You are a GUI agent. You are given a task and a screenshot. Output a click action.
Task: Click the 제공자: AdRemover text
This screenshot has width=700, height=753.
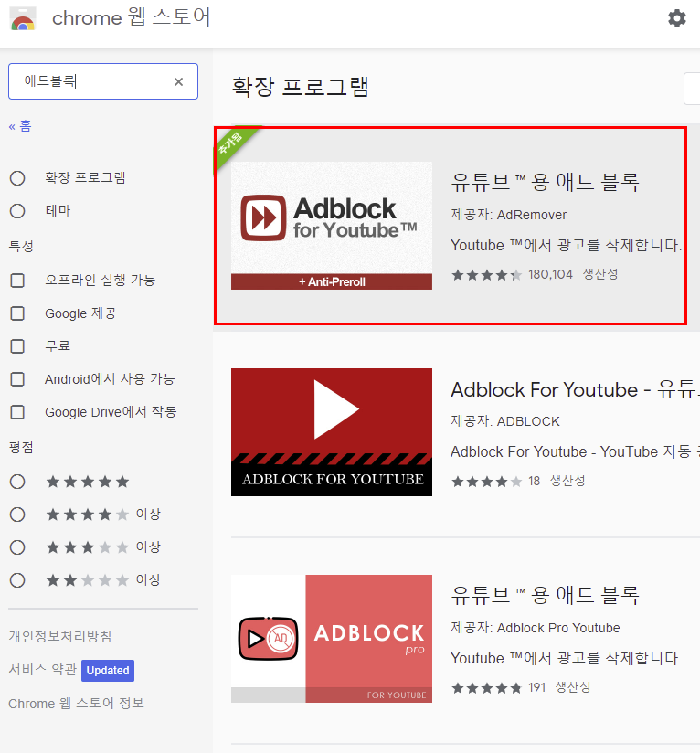point(508,215)
